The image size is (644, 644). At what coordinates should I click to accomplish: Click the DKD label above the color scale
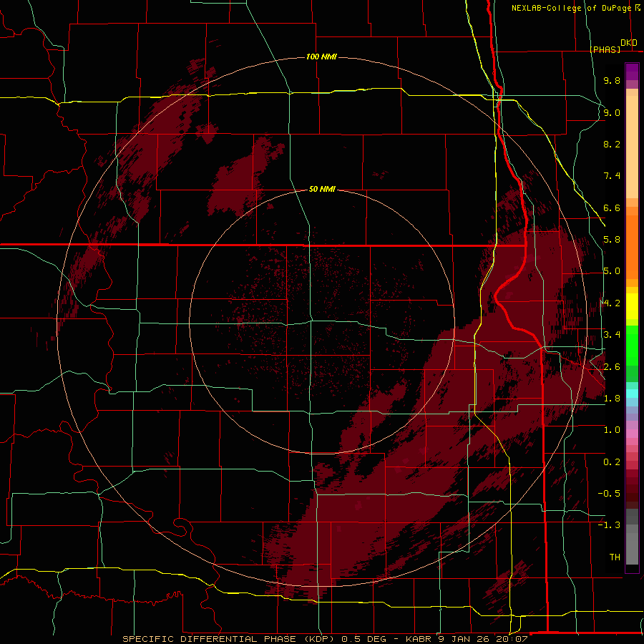(x=629, y=43)
